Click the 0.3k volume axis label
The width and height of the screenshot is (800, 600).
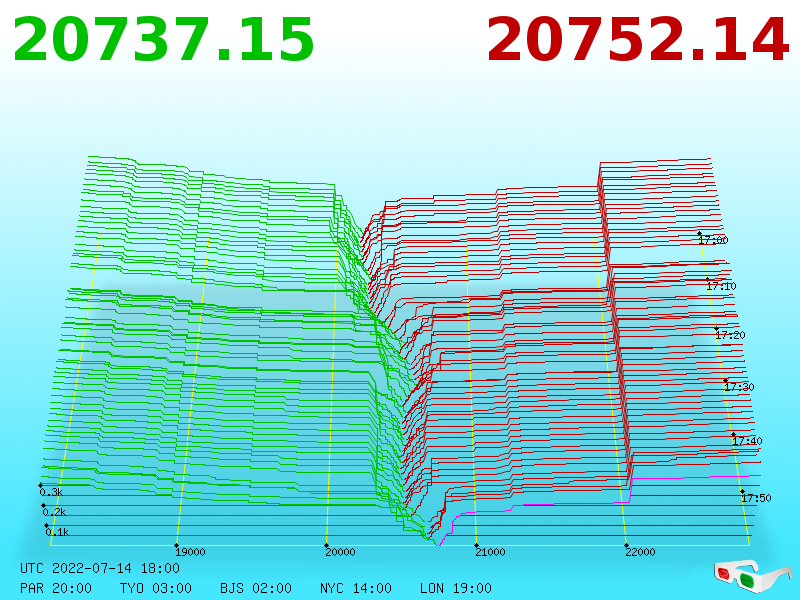(51, 492)
